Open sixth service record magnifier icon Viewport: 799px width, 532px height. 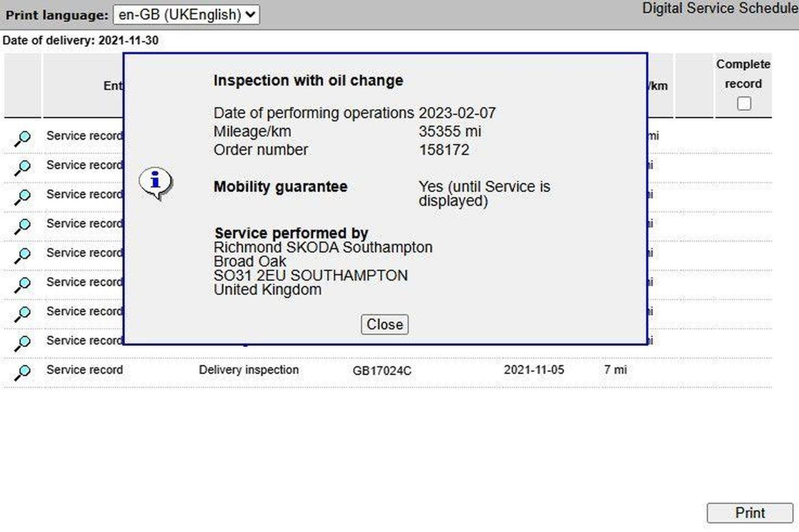point(22,284)
